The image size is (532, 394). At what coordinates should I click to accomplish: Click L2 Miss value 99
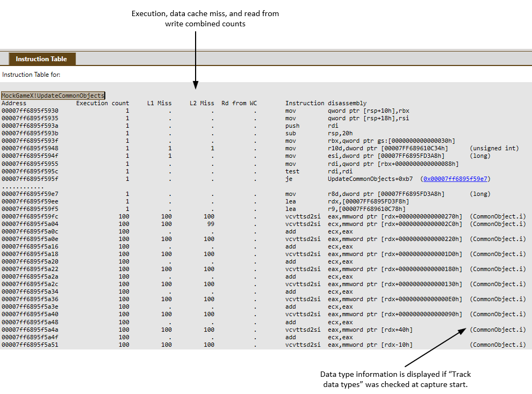[211, 224]
